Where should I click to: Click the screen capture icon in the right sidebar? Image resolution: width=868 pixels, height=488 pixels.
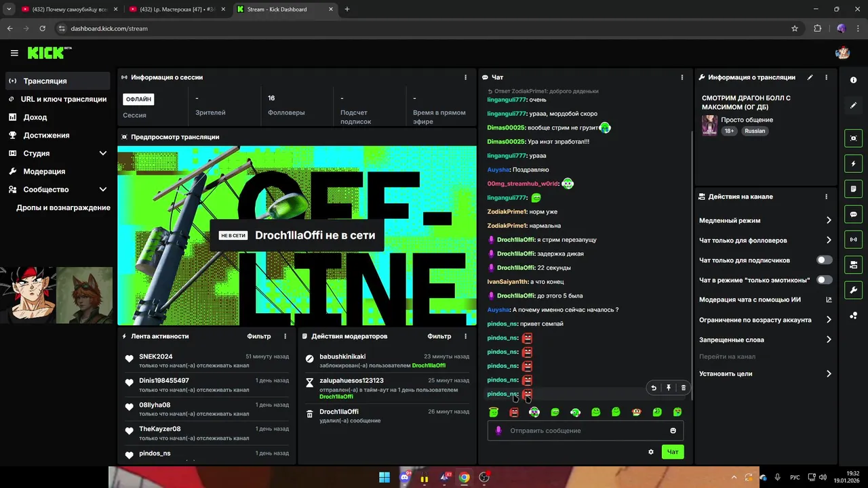853,138
